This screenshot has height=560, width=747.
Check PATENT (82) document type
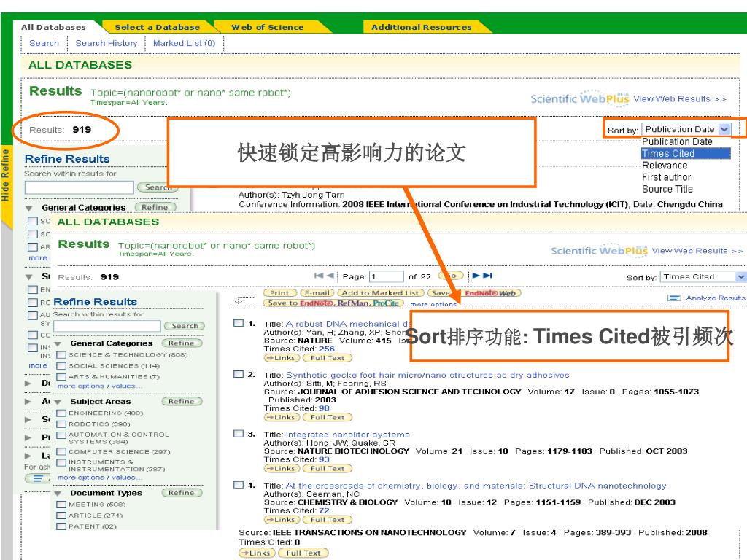click(61, 526)
